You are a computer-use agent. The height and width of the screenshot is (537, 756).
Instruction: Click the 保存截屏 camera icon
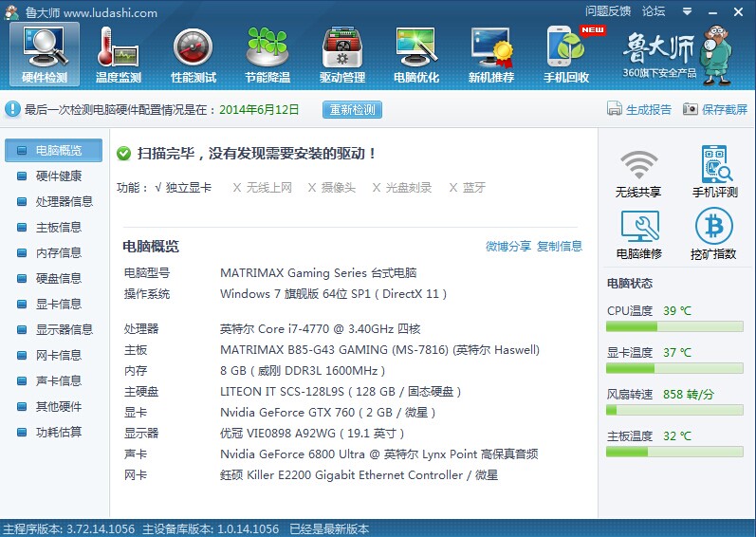tap(690, 109)
